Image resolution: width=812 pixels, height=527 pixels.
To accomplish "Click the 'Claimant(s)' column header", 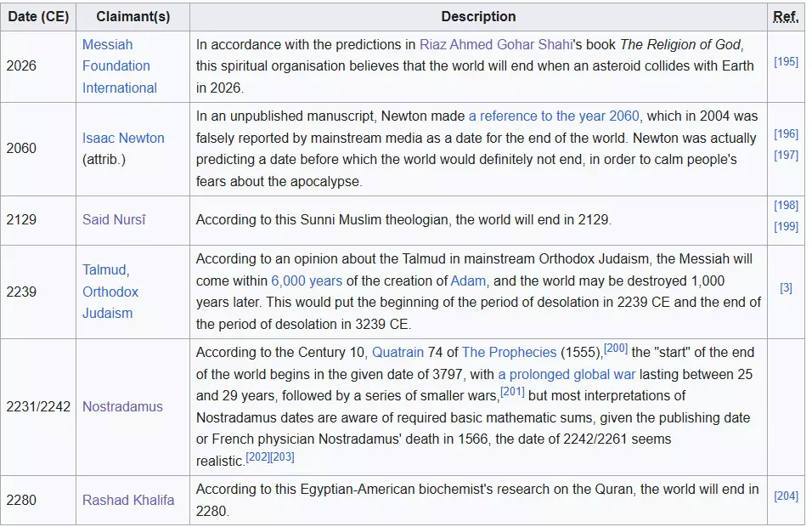I will point(133,17).
